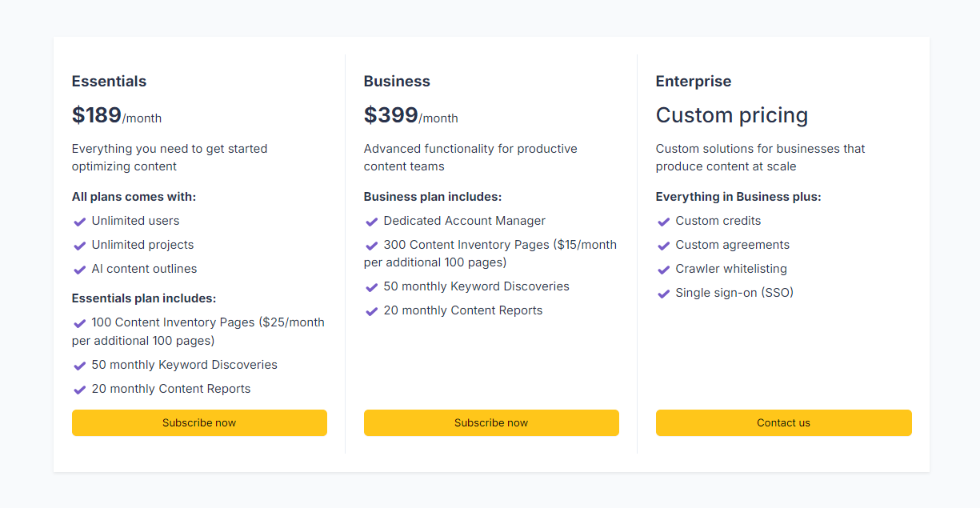Click the 'Dedicated Account Manager' text
980x508 pixels.
click(465, 221)
